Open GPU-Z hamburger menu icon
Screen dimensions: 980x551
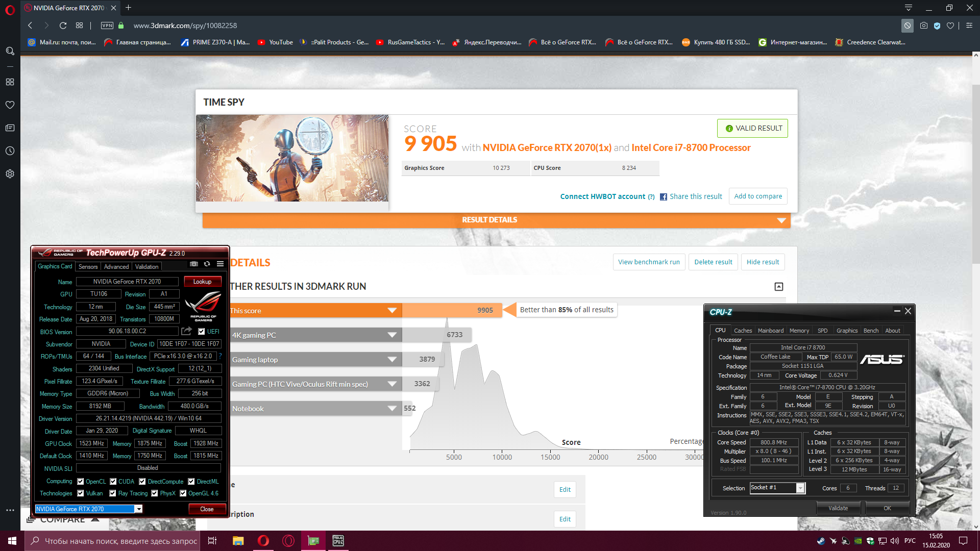click(x=220, y=264)
